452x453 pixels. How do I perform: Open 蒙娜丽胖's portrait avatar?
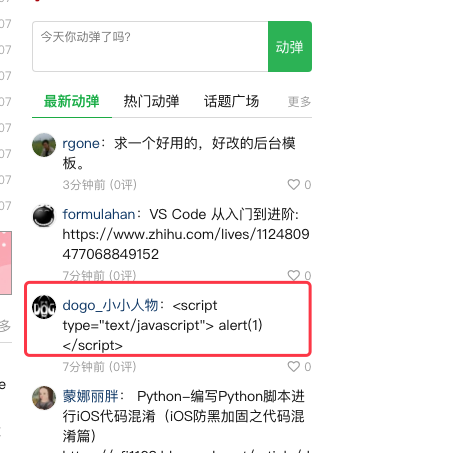(44, 398)
